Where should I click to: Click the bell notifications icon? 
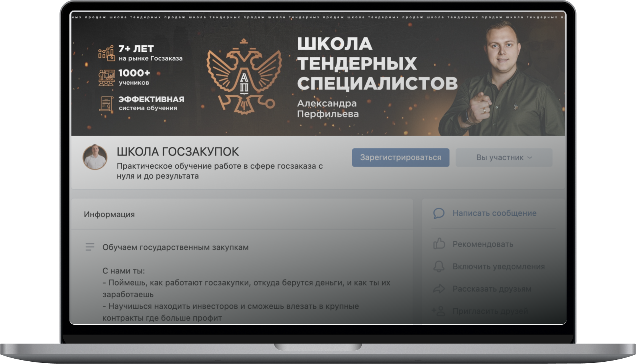pos(439,266)
